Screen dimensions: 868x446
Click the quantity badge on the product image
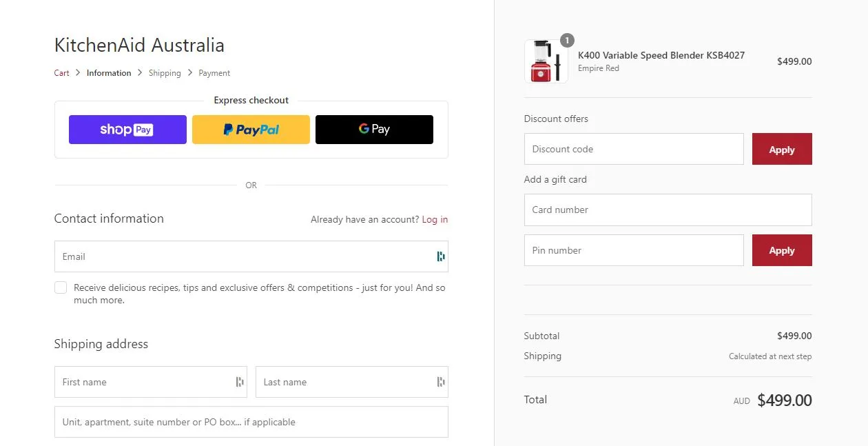[566, 40]
